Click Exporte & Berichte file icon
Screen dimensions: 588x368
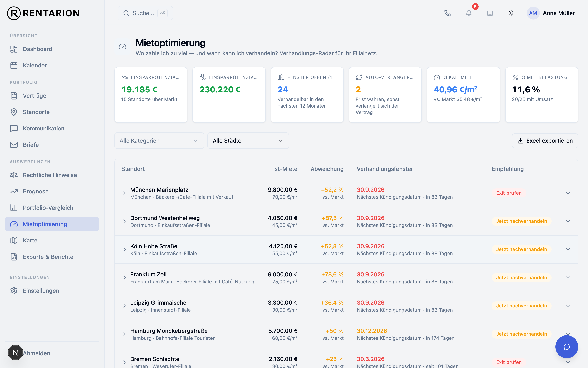(x=14, y=257)
